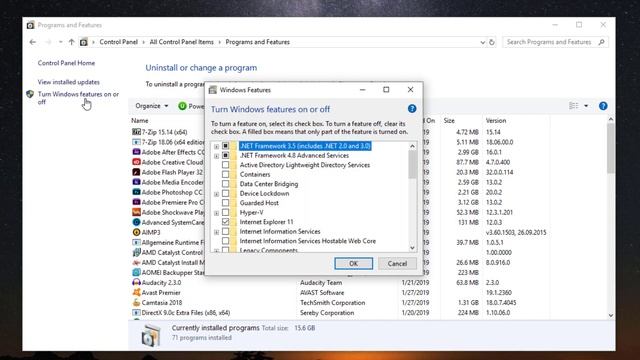Confirm with the OK button
Image resolution: width=640 pixels, height=360 pixels.
pyautogui.click(x=353, y=264)
